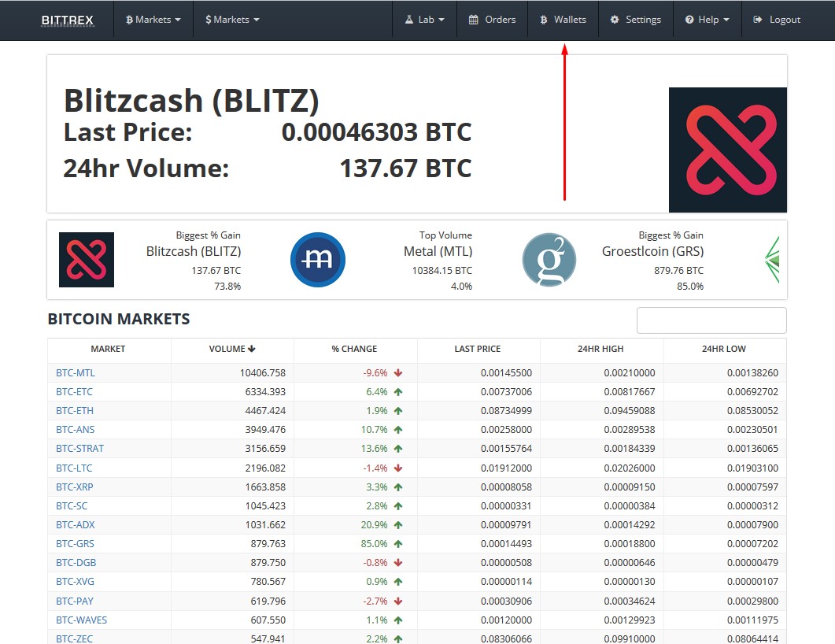Select 24hr low 0.01903100 for BTC-LTC

tap(753, 468)
